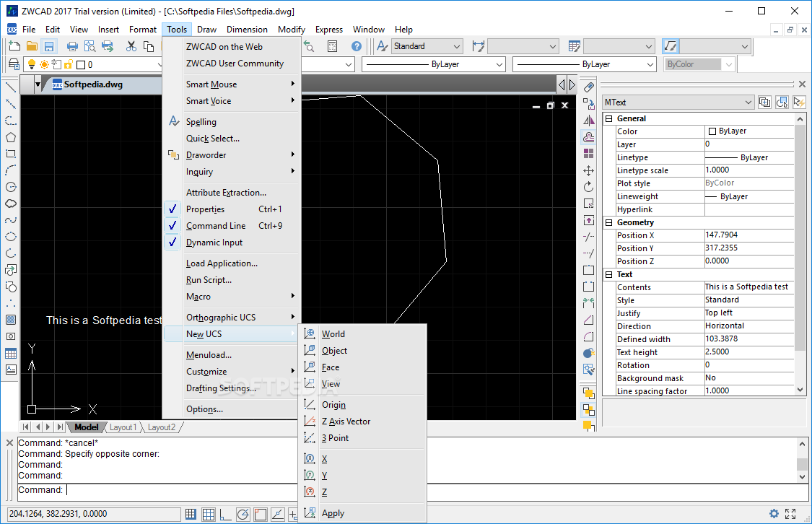Image resolution: width=812 pixels, height=524 pixels.
Task: Open the MText object type dropdown
Action: click(678, 102)
